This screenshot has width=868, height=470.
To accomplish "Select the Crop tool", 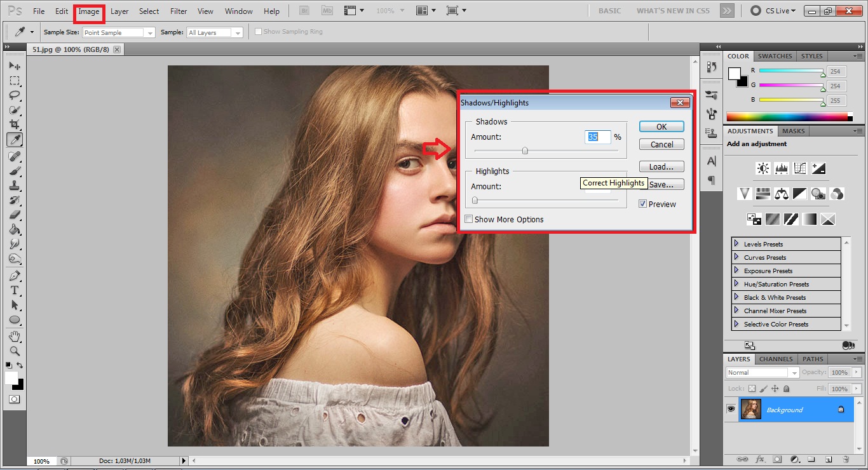I will [14, 125].
